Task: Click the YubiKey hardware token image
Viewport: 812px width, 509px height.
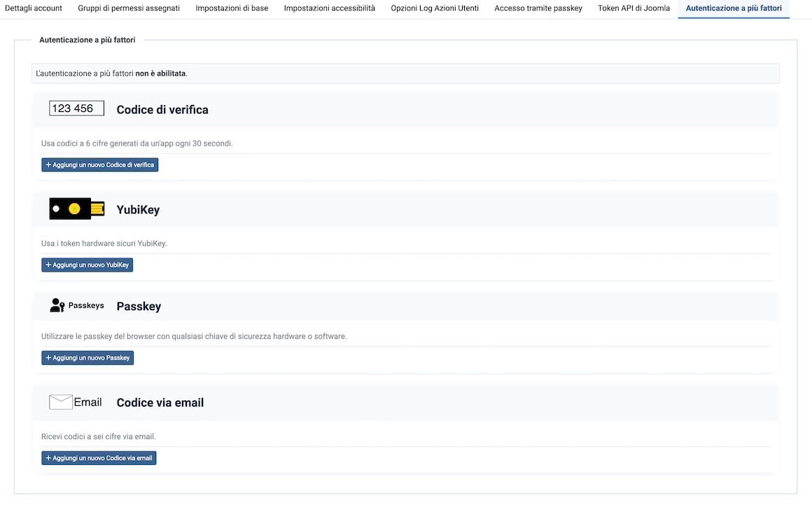Action: tap(76, 209)
